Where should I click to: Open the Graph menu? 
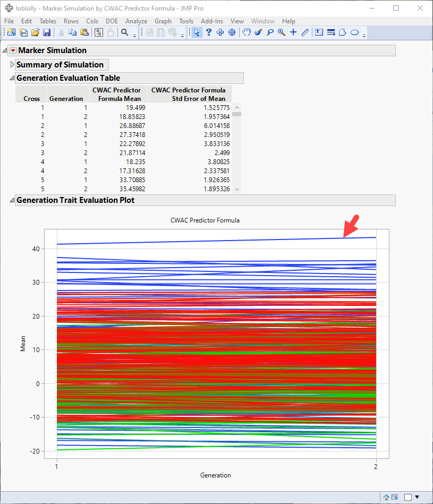(x=163, y=21)
